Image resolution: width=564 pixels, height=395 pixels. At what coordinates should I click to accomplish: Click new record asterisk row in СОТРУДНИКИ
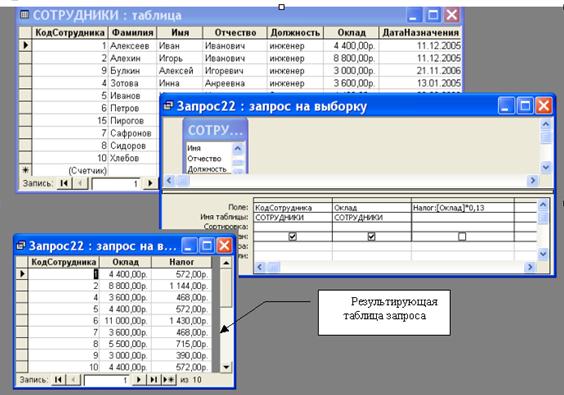(25, 170)
